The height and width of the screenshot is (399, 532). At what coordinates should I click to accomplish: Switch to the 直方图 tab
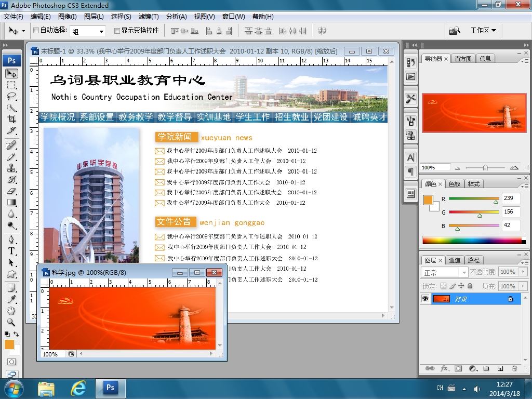pos(463,59)
